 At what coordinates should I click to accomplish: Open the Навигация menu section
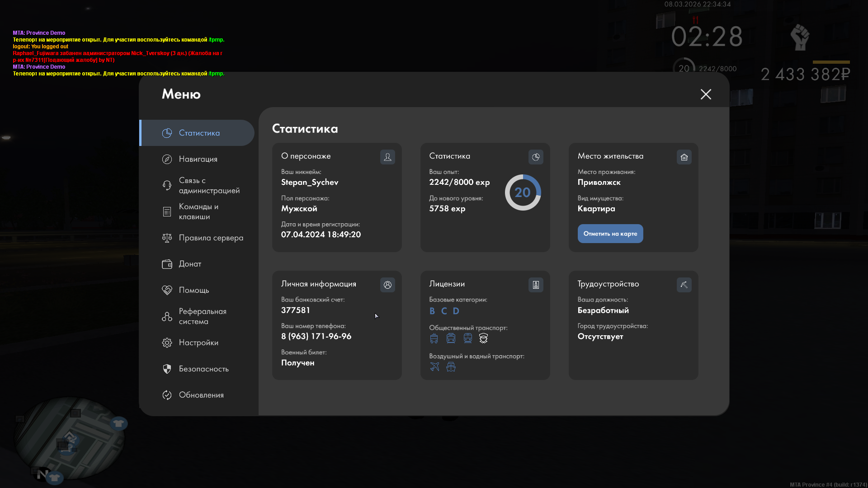[198, 159]
